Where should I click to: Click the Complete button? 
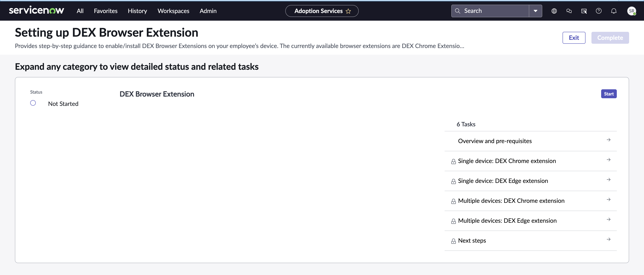click(x=610, y=38)
